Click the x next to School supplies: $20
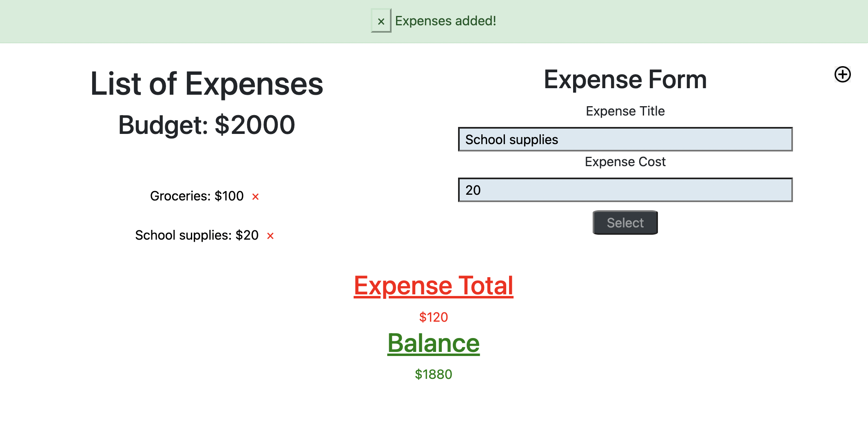 [270, 236]
